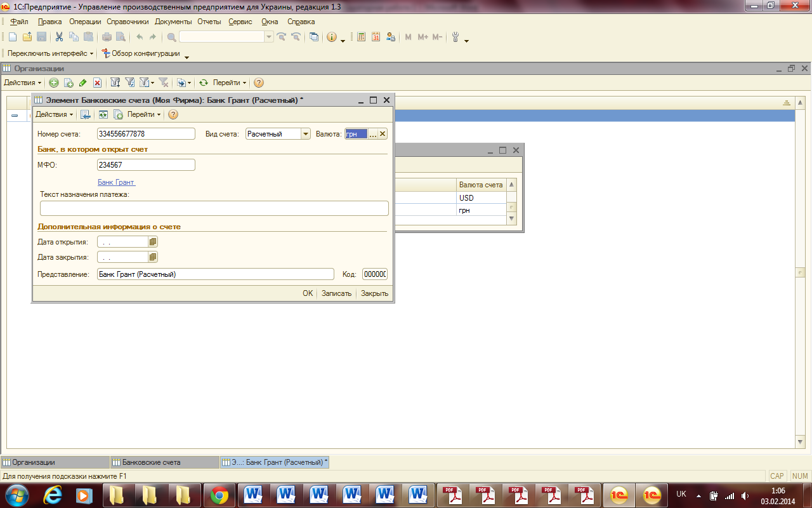Click Закрыть button in bank account form
The height and width of the screenshot is (508, 812).
coord(375,293)
